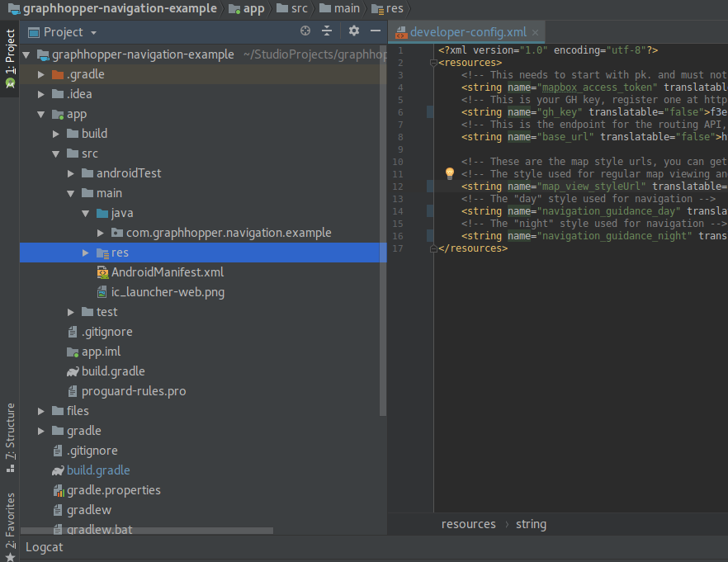Open Project panel settings gear
This screenshot has width=728, height=562.
tap(354, 31)
